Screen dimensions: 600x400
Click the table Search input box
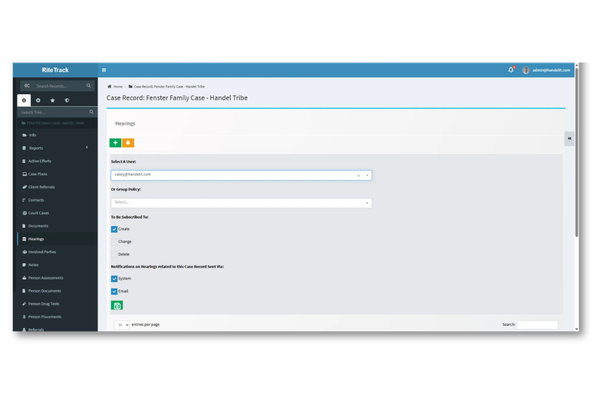(537, 325)
